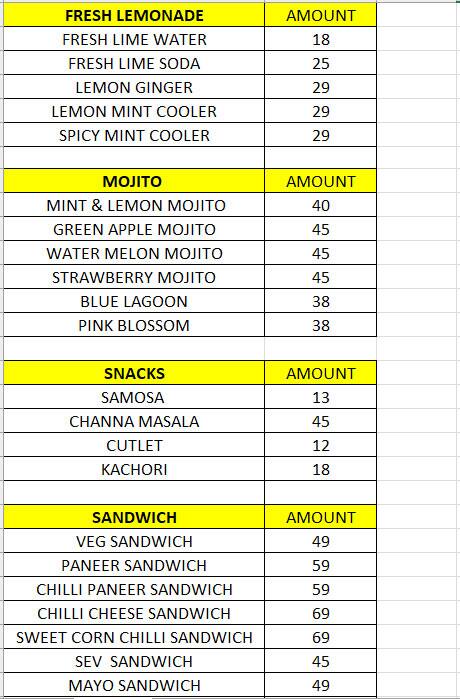Click the GREEN APPLE MOJITO cell
The width and height of the screenshot is (460, 699).
point(134,230)
